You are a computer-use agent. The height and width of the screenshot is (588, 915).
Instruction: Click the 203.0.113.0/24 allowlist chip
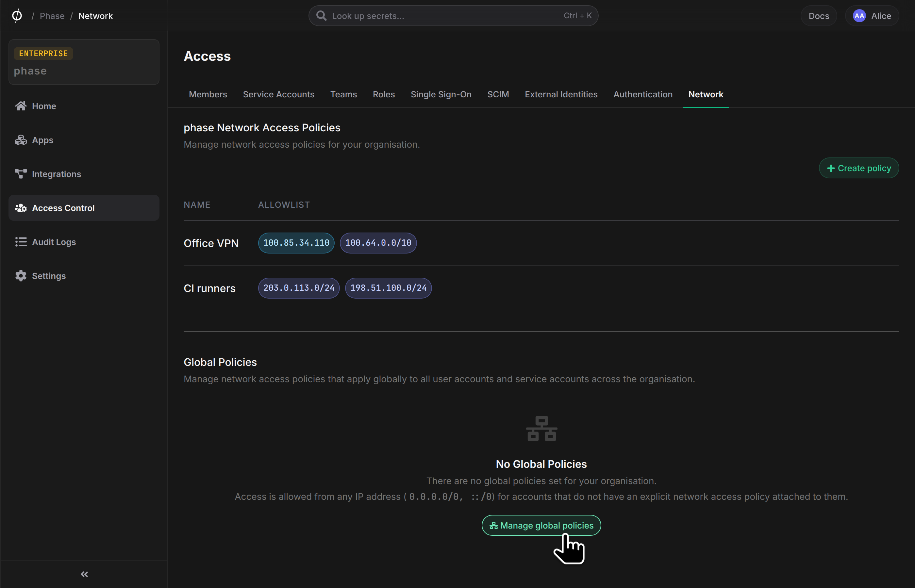tap(299, 288)
